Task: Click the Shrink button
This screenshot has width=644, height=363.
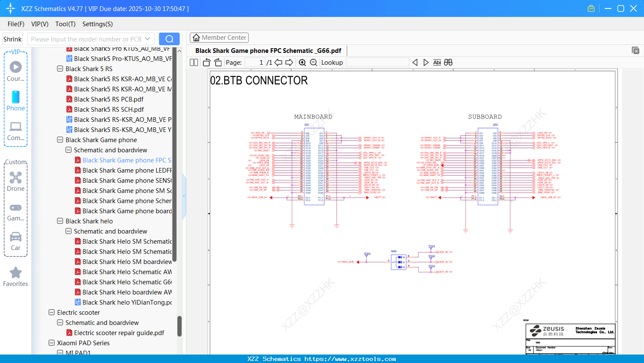Action: click(13, 39)
